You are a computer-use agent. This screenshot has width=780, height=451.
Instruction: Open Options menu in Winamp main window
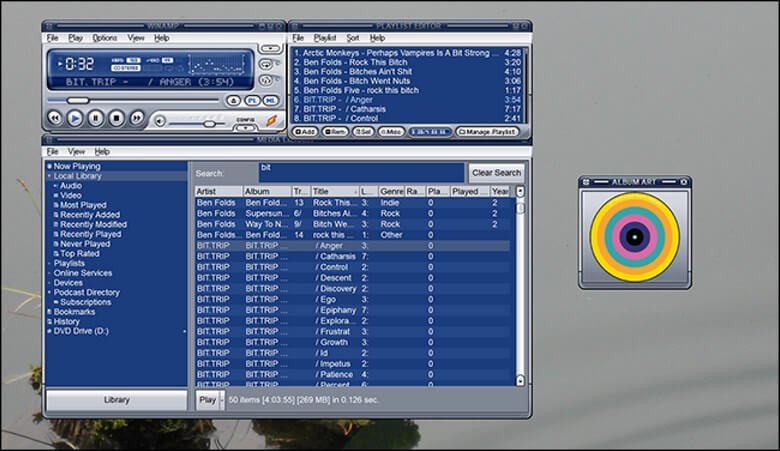coord(104,38)
